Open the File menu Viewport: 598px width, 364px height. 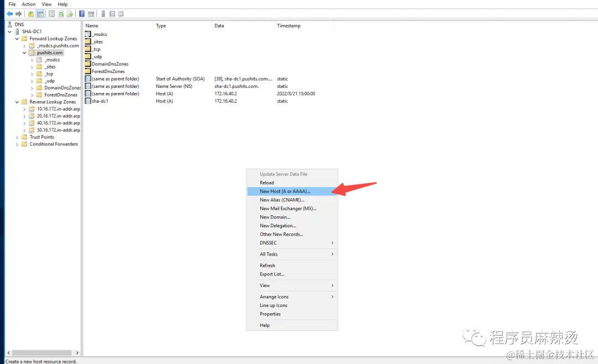click(12, 4)
